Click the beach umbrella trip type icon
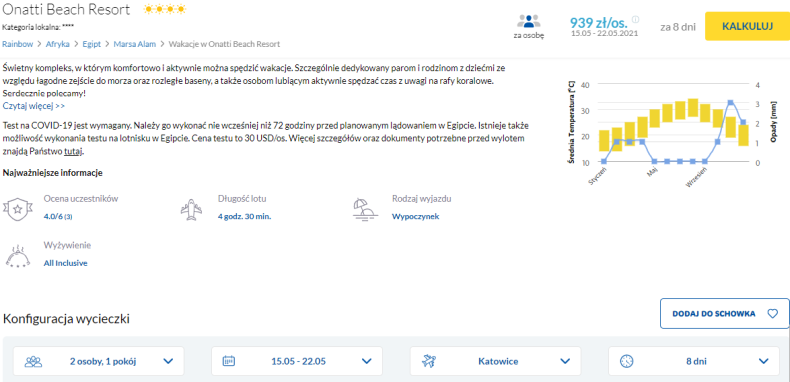Viewport: 790px width, 382px height. 366,209
